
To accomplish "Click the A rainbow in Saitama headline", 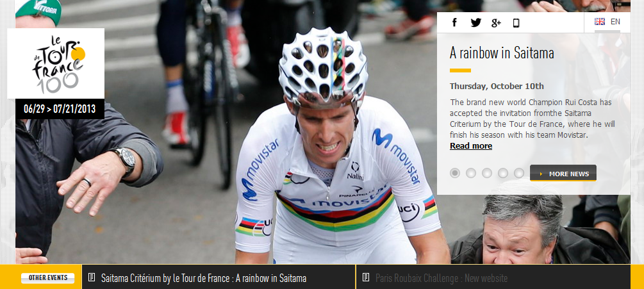I will click(502, 53).
